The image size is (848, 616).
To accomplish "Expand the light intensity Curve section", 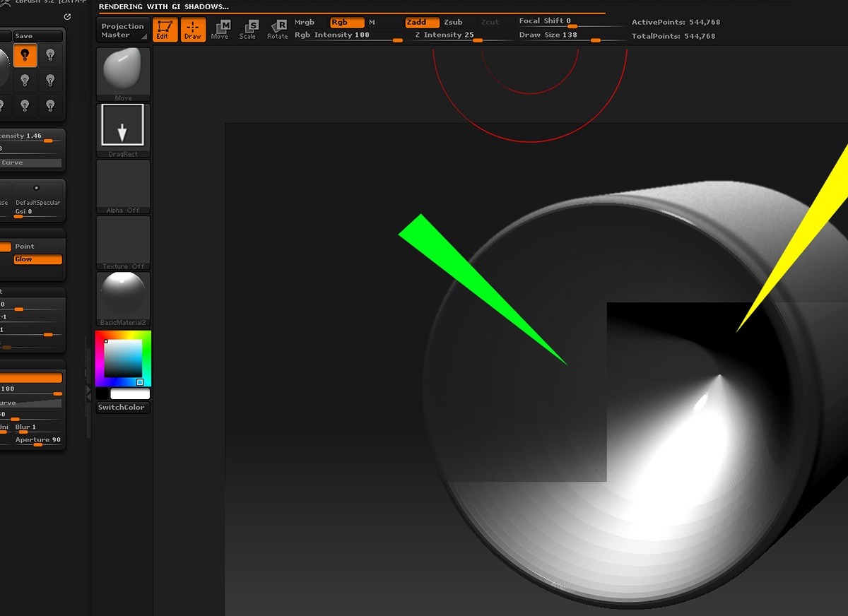I will pyautogui.click(x=31, y=162).
